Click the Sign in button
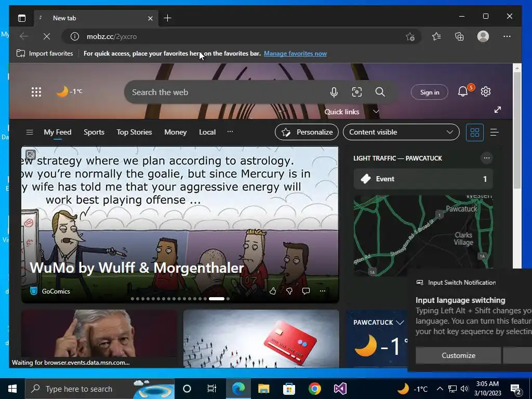The image size is (532, 399). (x=430, y=92)
